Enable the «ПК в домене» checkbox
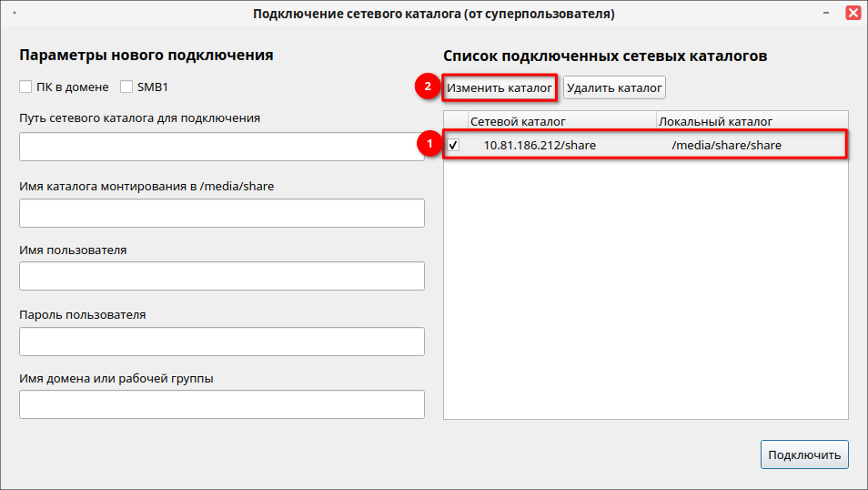 [x=25, y=87]
